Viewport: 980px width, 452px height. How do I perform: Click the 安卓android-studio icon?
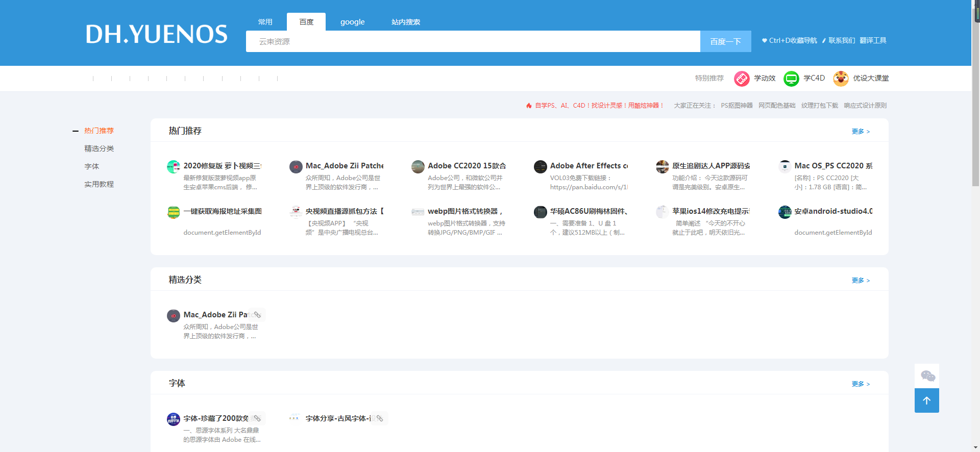[x=785, y=212]
